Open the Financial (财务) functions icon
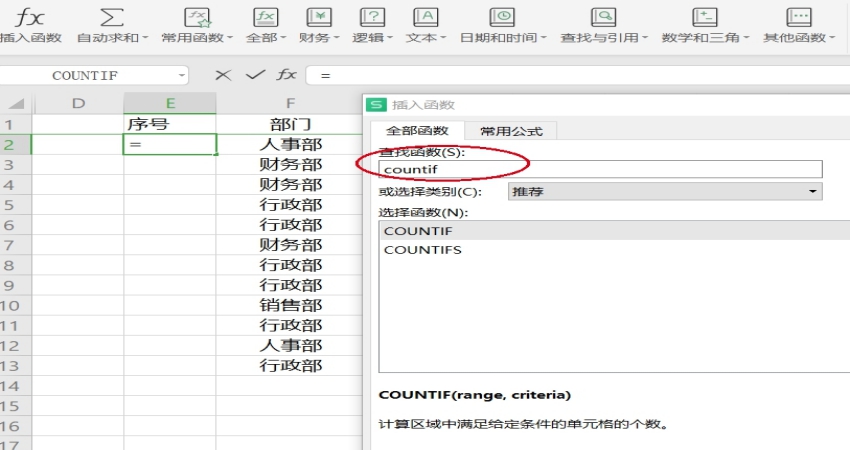The width and height of the screenshot is (850, 450). click(318, 17)
